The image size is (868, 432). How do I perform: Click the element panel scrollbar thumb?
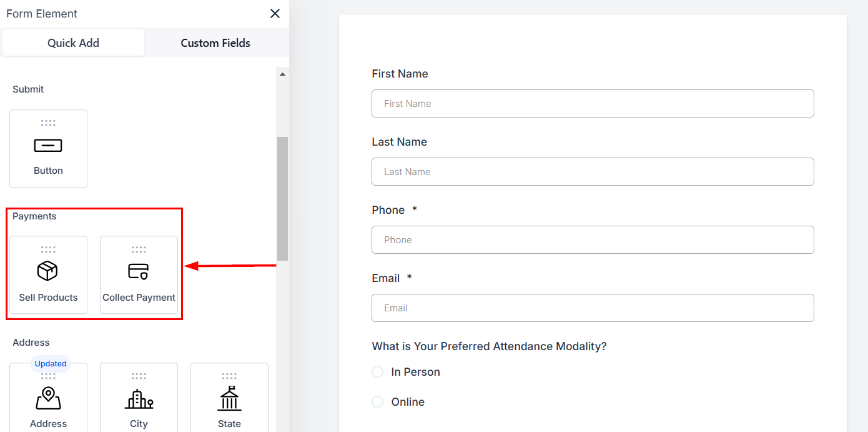(282, 198)
